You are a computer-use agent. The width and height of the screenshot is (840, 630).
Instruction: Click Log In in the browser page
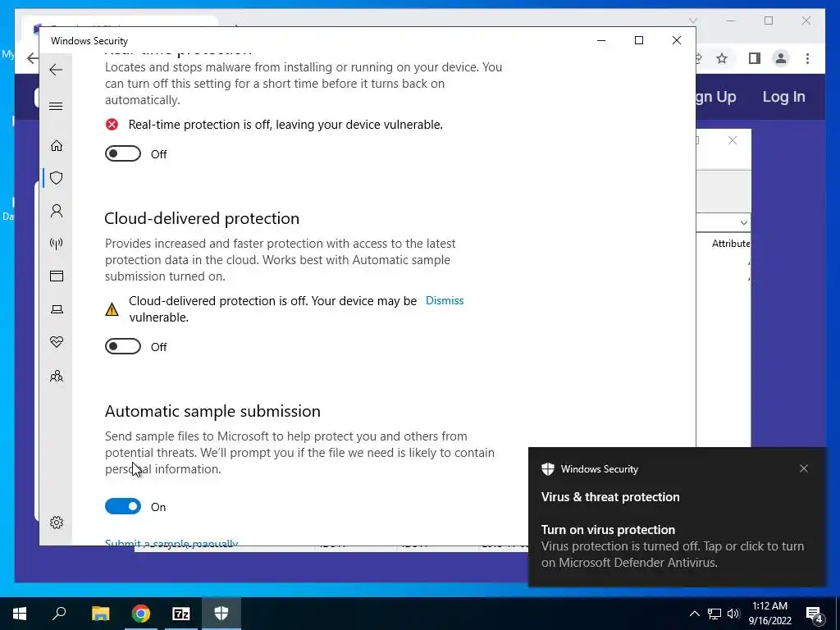coord(783,97)
